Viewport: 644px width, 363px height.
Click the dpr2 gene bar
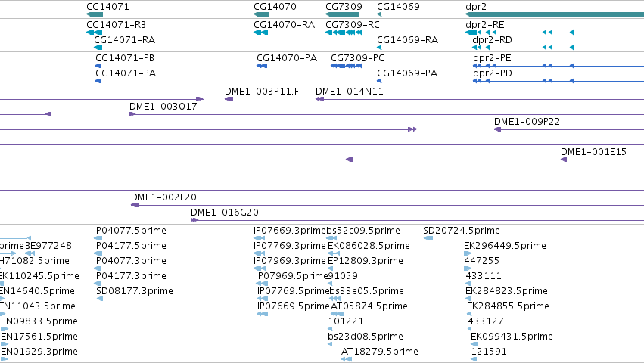pyautogui.click(x=555, y=14)
